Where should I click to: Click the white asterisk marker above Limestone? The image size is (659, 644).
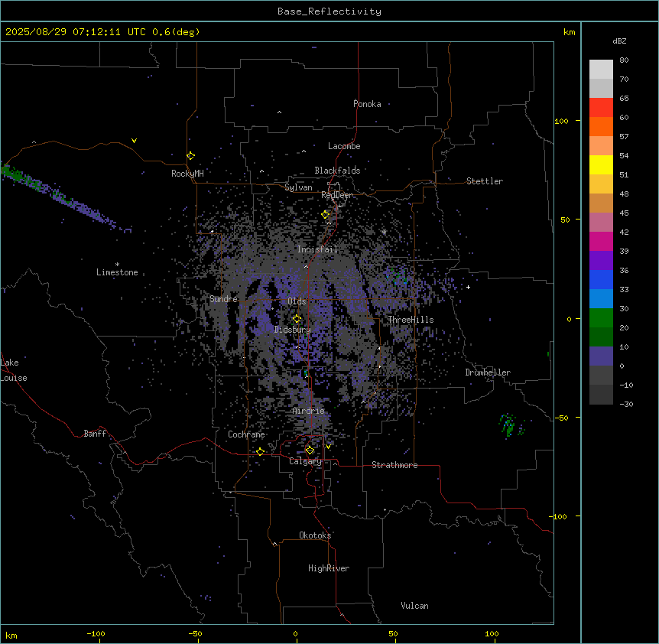(x=117, y=265)
